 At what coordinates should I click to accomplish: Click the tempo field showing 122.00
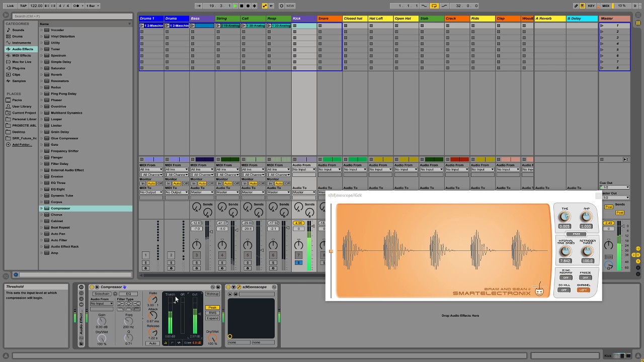[36, 6]
